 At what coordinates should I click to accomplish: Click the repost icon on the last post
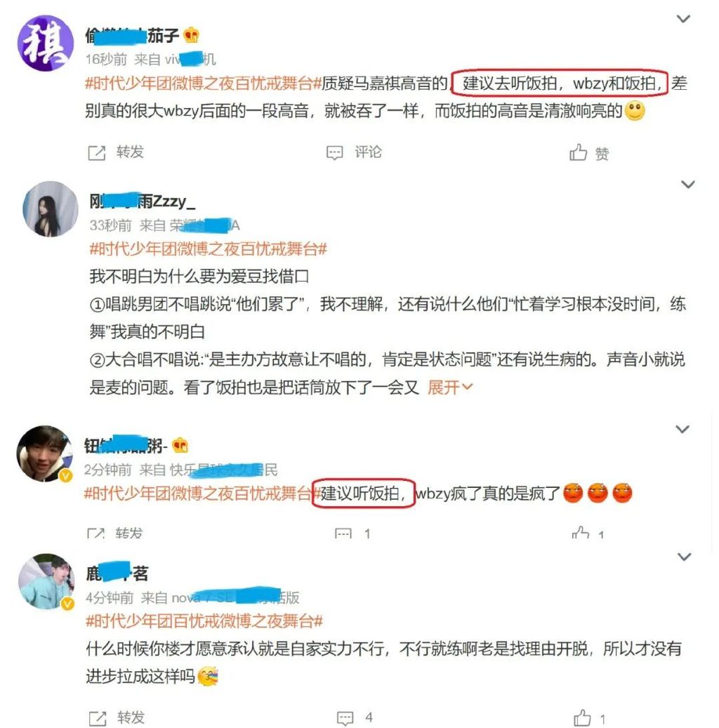[x=97, y=717]
